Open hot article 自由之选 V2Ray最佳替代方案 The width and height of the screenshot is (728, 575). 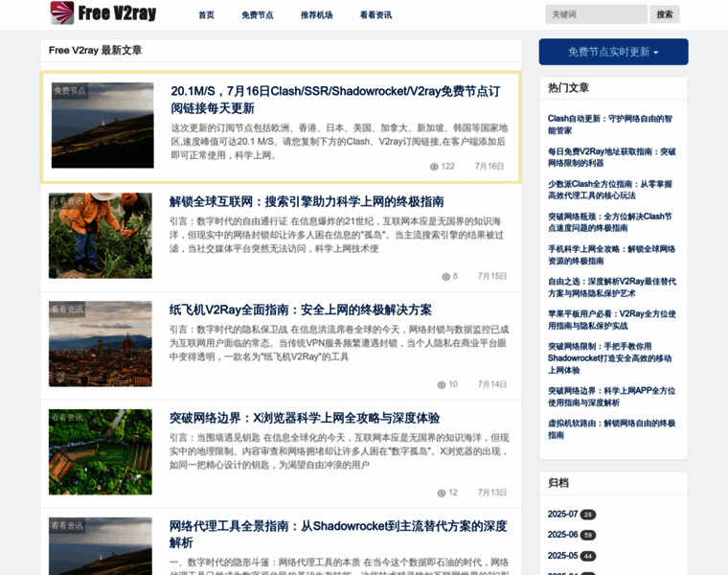tap(611, 287)
